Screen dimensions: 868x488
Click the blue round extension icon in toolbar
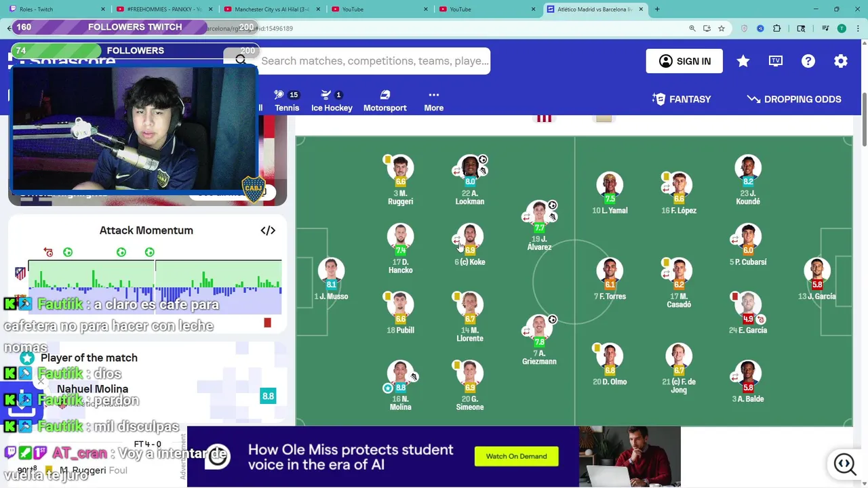coord(760,28)
